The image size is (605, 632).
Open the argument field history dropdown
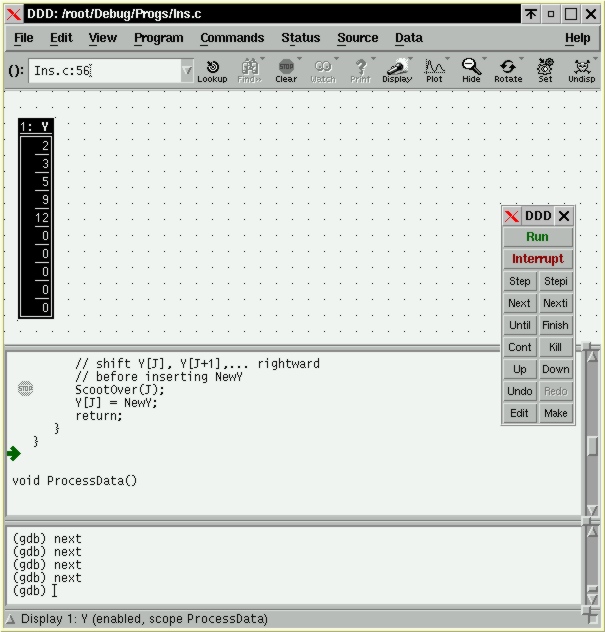pyautogui.click(x=187, y=71)
